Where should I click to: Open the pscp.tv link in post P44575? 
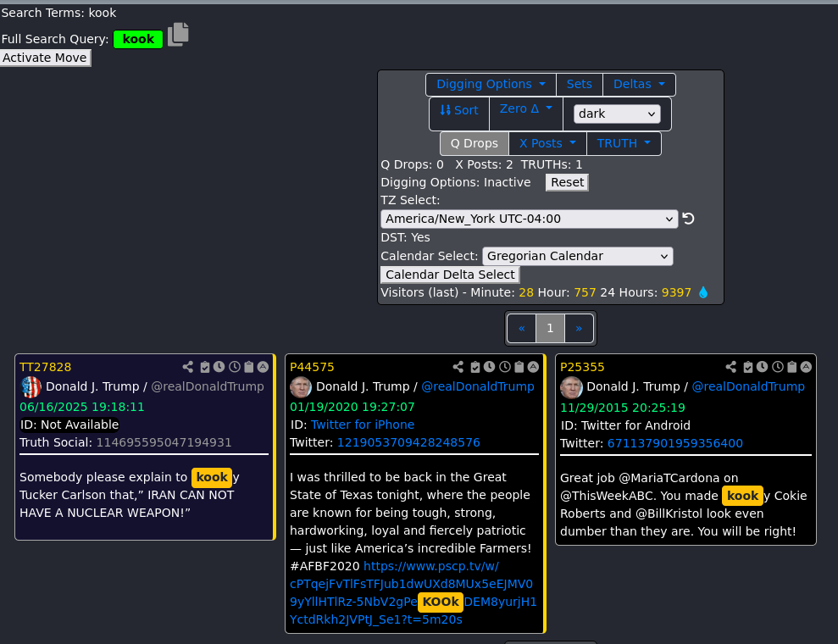(413, 592)
